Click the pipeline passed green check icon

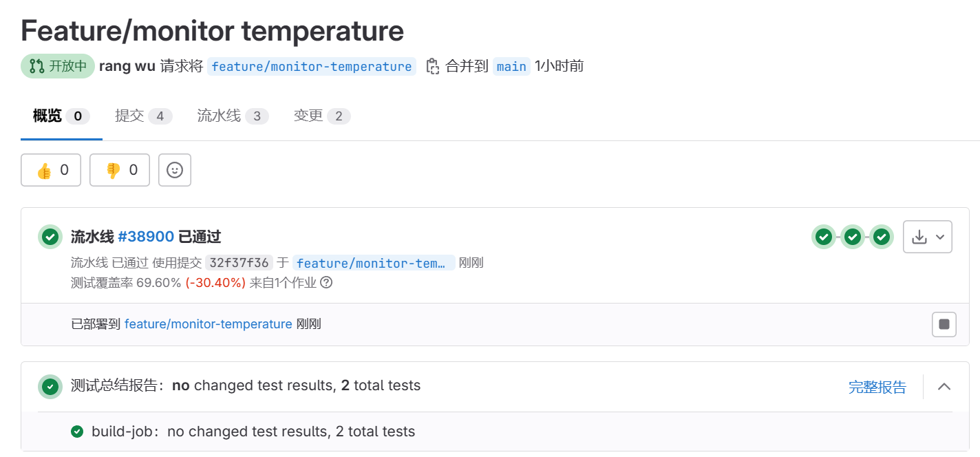pyautogui.click(x=50, y=236)
